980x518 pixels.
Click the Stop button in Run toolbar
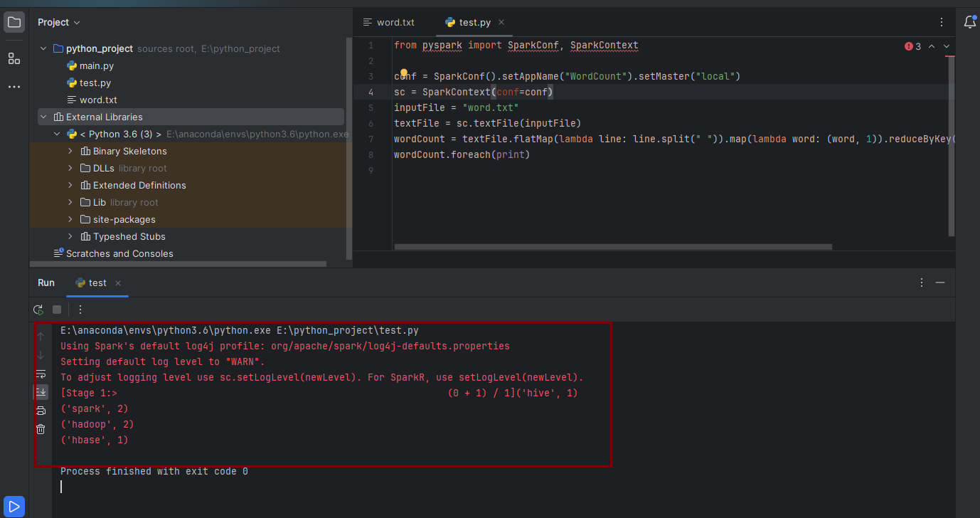[x=57, y=310]
